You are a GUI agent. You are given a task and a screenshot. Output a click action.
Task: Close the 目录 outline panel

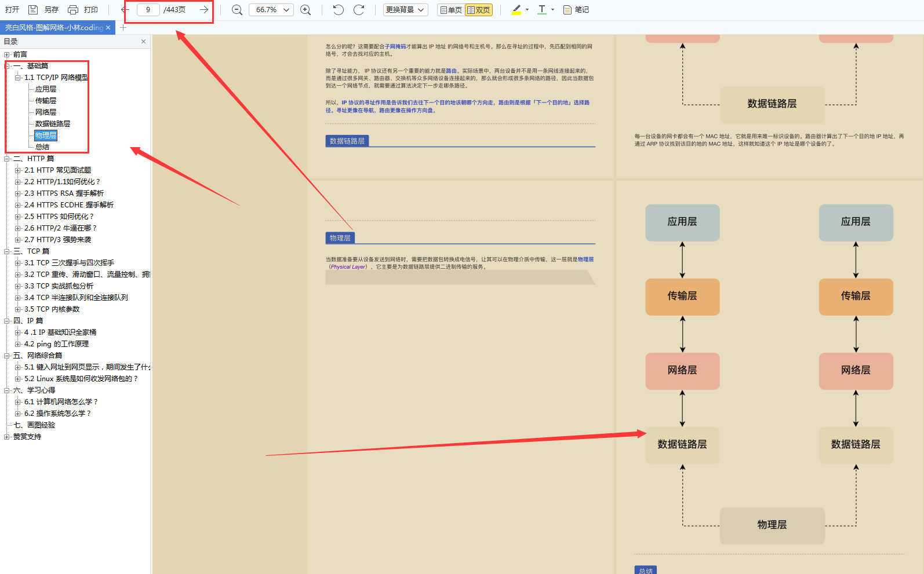[x=143, y=41]
